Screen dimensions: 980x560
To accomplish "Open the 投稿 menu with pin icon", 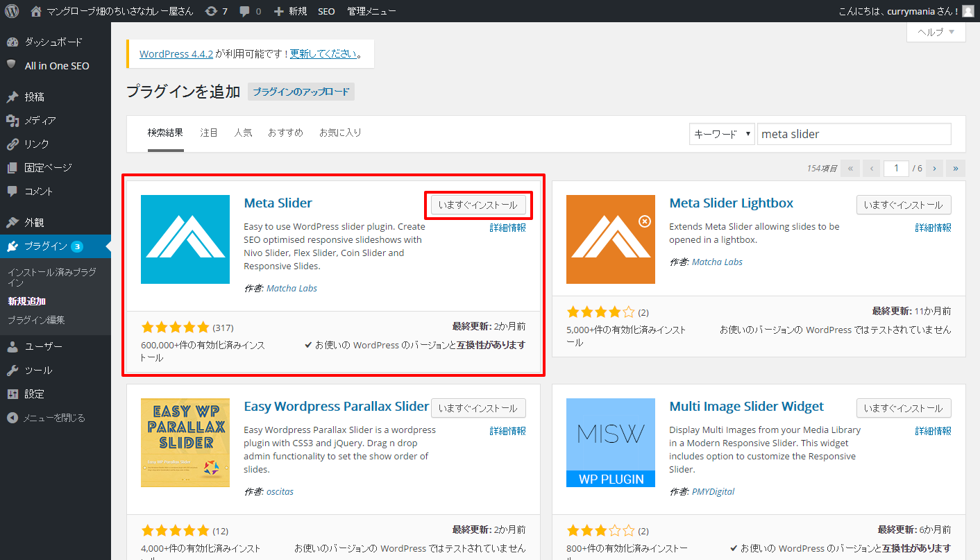I will tap(56, 96).
